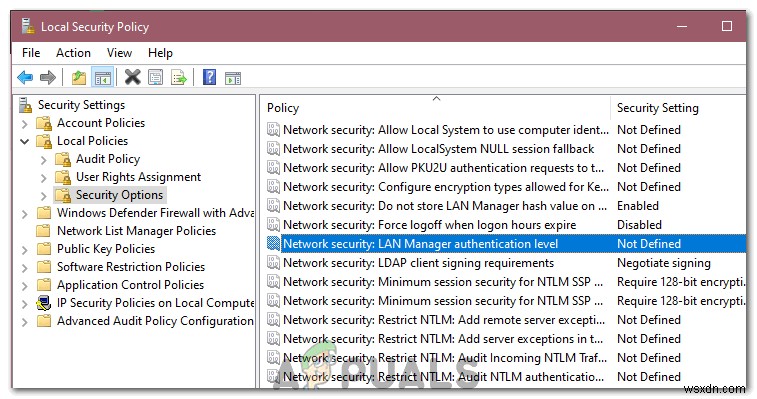Select 'Allow PKU2U authentication requests' policy
This screenshot has width=757, height=399.
click(443, 168)
